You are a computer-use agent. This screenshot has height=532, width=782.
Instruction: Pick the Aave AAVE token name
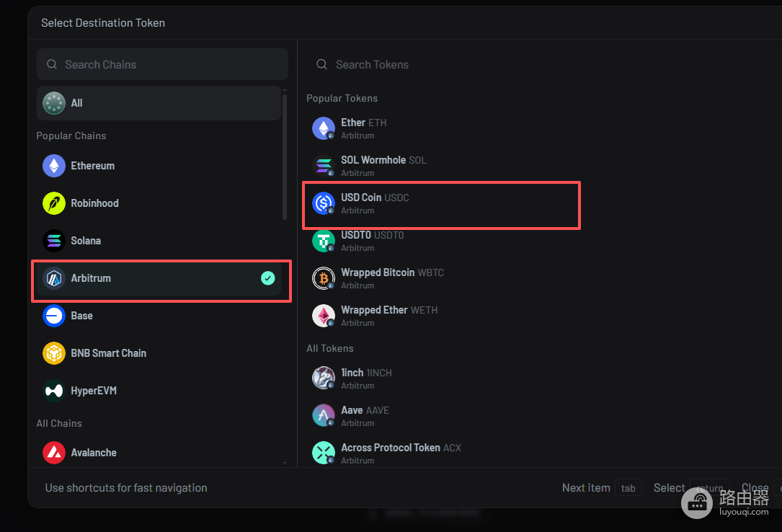pos(365,410)
